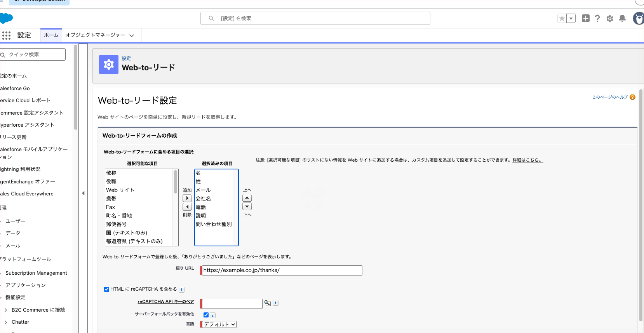Click the 削除 left arrow button
Viewport: 644px width, 333px height.
point(187,207)
